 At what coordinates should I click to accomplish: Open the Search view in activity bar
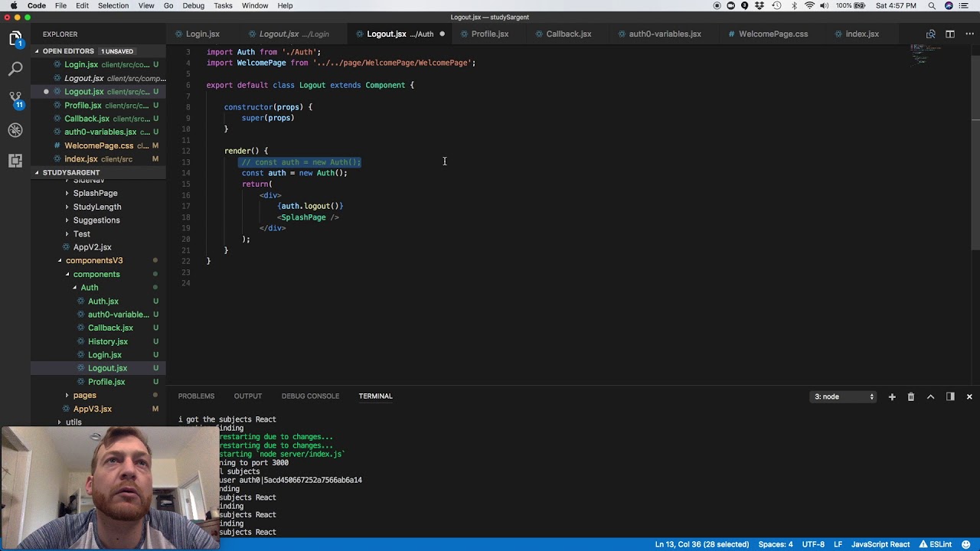[x=15, y=69]
